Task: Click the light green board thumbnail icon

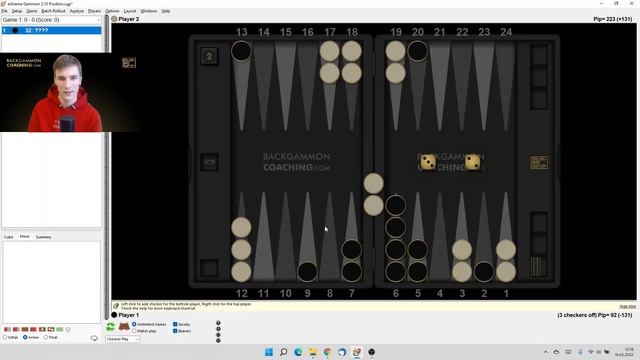Action: point(60,329)
